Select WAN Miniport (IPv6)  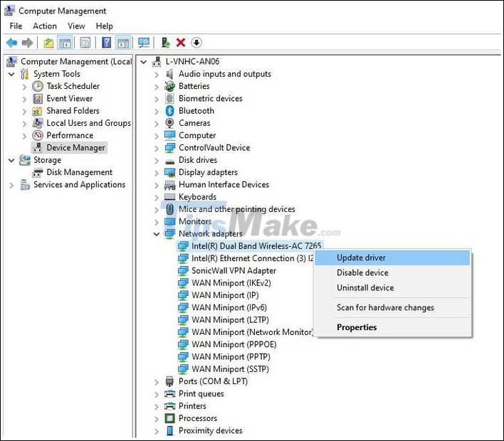pyautogui.click(x=229, y=308)
